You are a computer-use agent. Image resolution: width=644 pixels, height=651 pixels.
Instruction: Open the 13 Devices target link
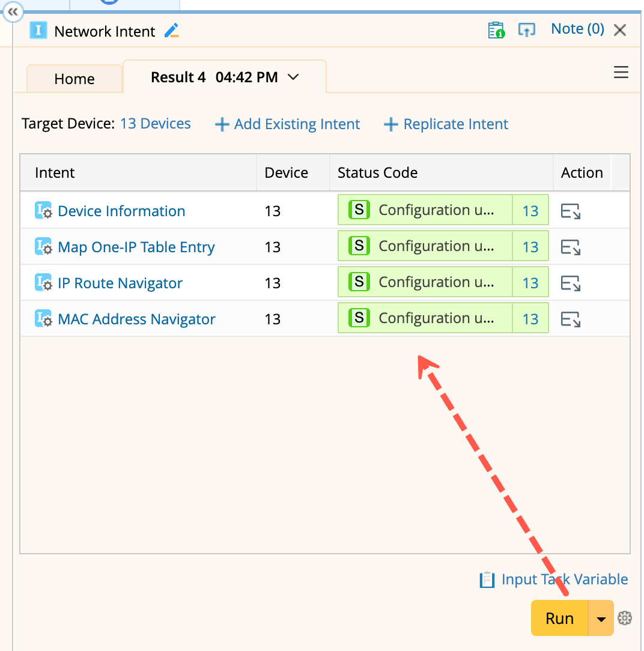(155, 123)
